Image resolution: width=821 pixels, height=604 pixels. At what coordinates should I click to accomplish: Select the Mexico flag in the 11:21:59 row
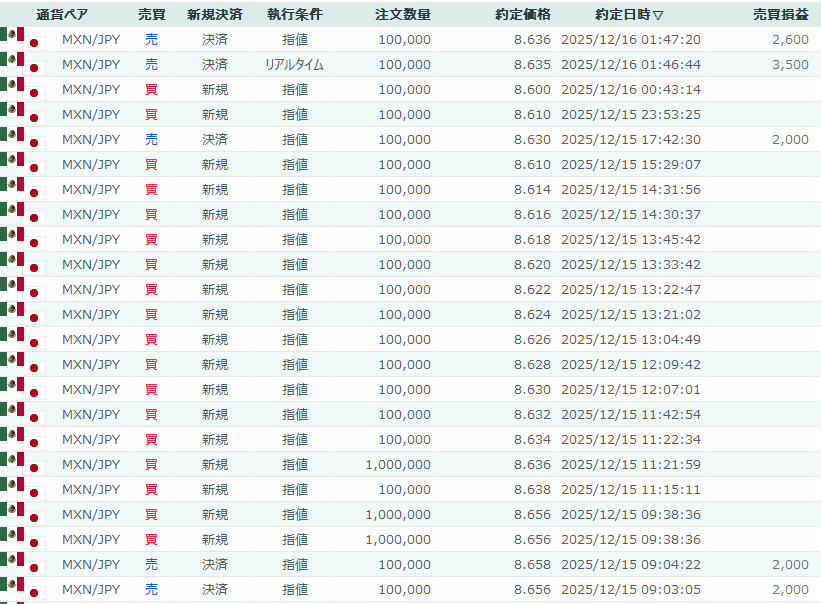13,460
